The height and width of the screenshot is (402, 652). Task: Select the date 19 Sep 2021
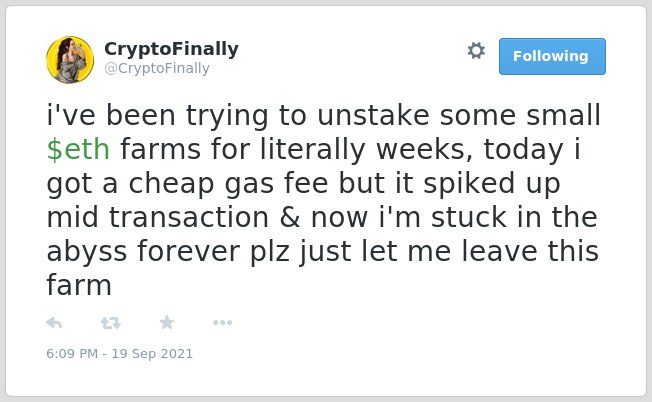152,354
